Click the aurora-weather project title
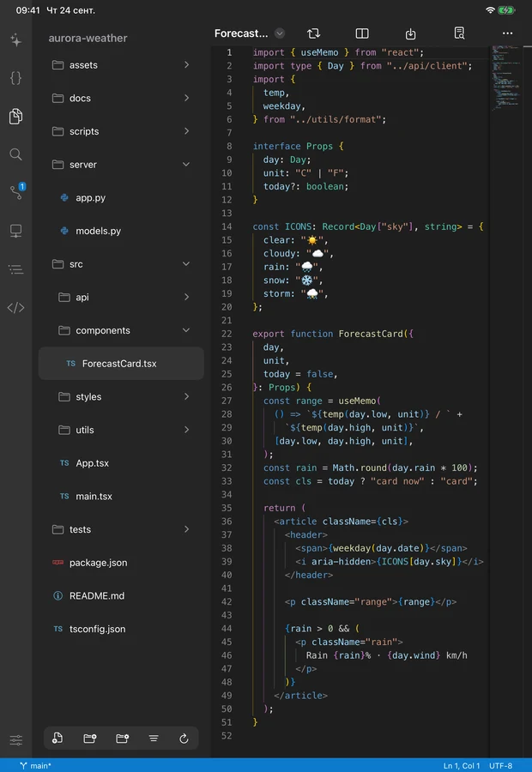The image size is (532, 772). 88,39
